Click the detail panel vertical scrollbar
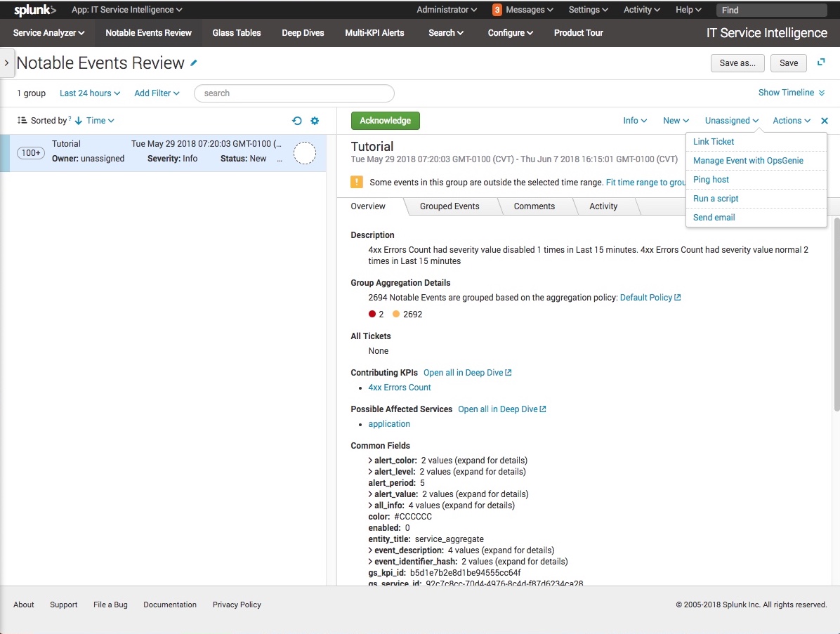Viewport: 840px width, 634px height. tap(836, 314)
